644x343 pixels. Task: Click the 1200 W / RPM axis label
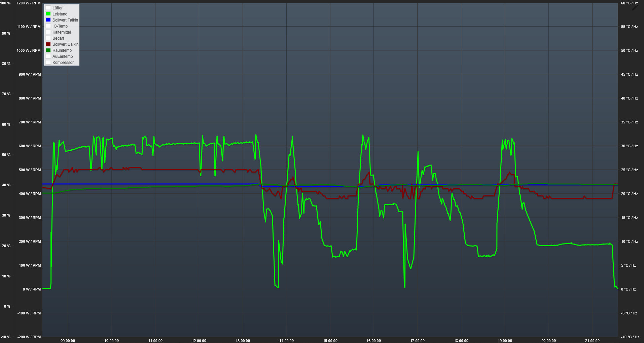[29, 3]
